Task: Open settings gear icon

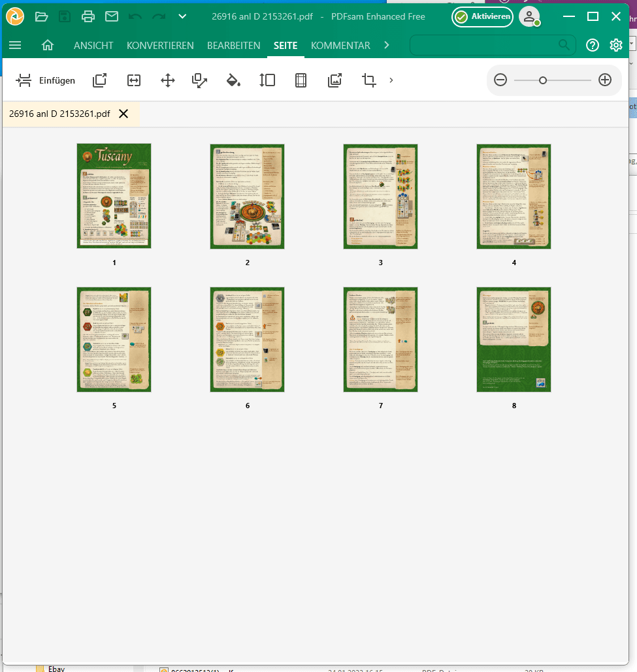Action: [616, 45]
